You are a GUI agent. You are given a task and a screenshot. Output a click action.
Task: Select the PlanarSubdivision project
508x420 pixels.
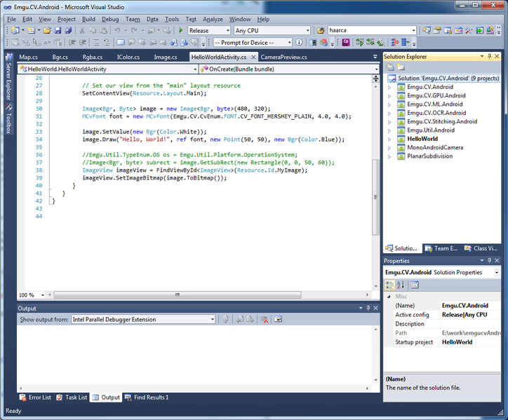[x=430, y=156]
